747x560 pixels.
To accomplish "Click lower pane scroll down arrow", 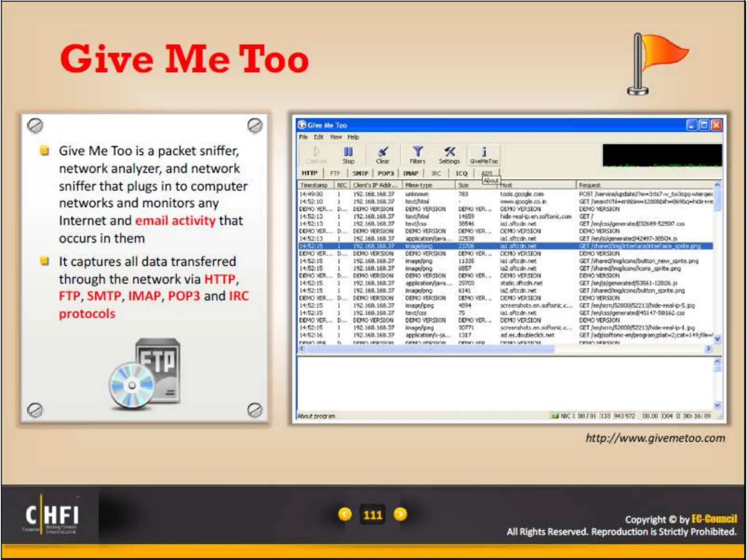I will [717, 405].
